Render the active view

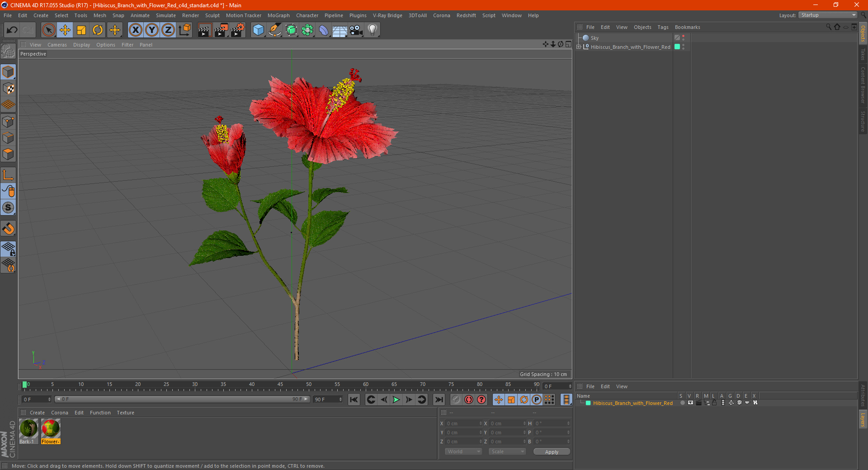click(x=204, y=30)
